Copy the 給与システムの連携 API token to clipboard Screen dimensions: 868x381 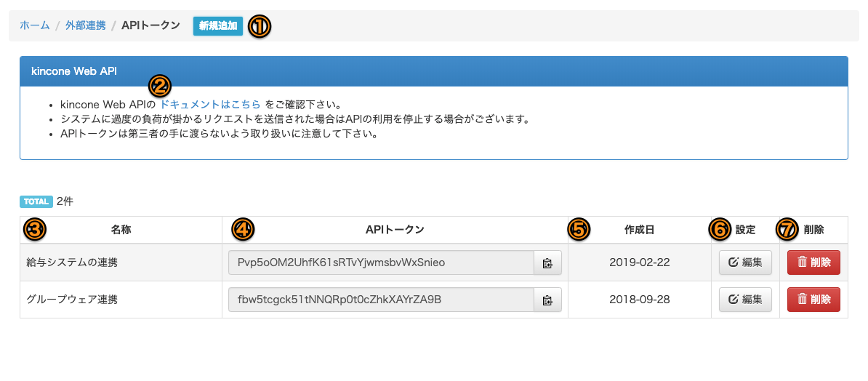tap(547, 262)
